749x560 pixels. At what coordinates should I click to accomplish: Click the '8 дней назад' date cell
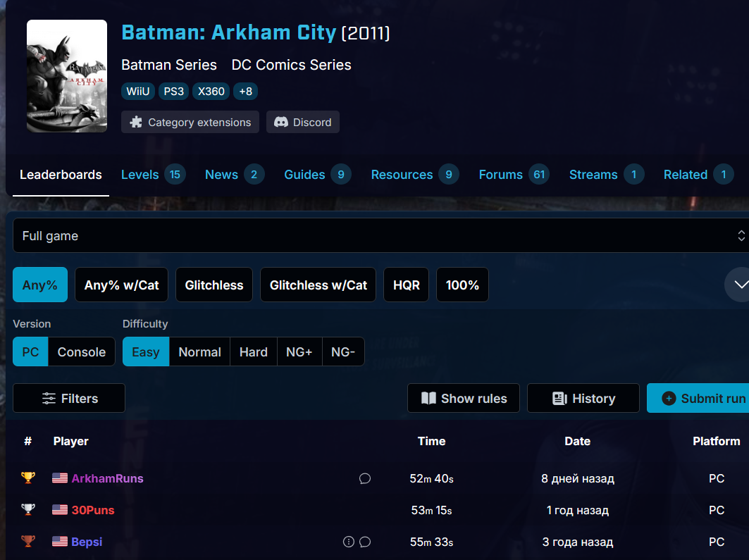(x=578, y=478)
